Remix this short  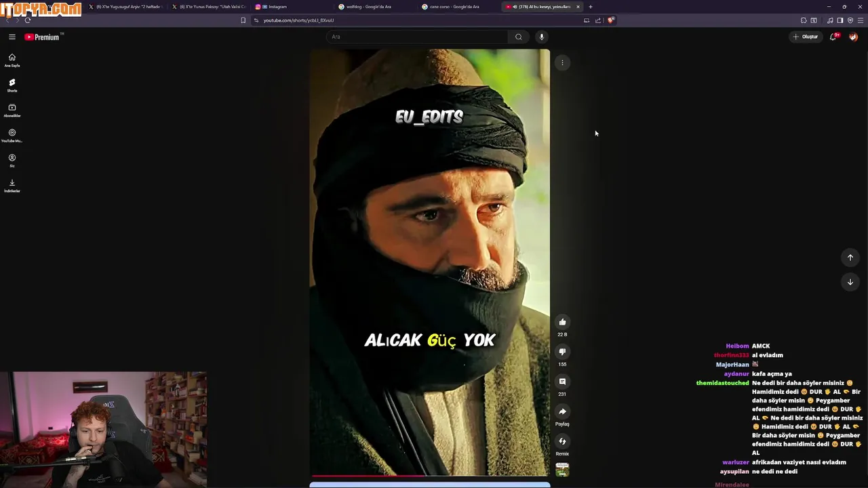[562, 441]
